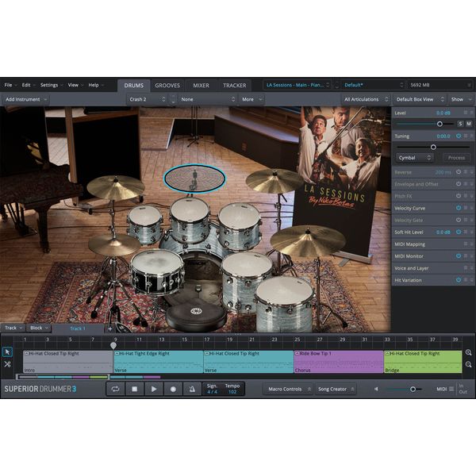Click the Process button
This screenshot has width=476, height=476.
pos(456,158)
